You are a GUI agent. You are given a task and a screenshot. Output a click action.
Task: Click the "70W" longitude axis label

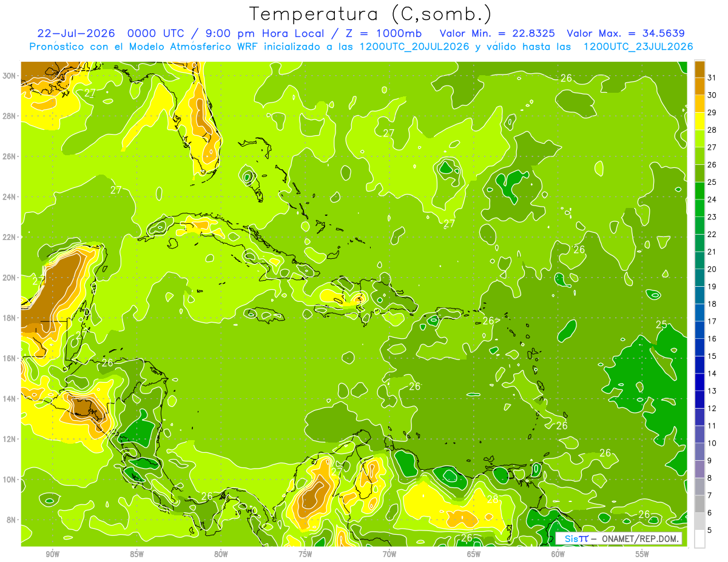(x=389, y=554)
